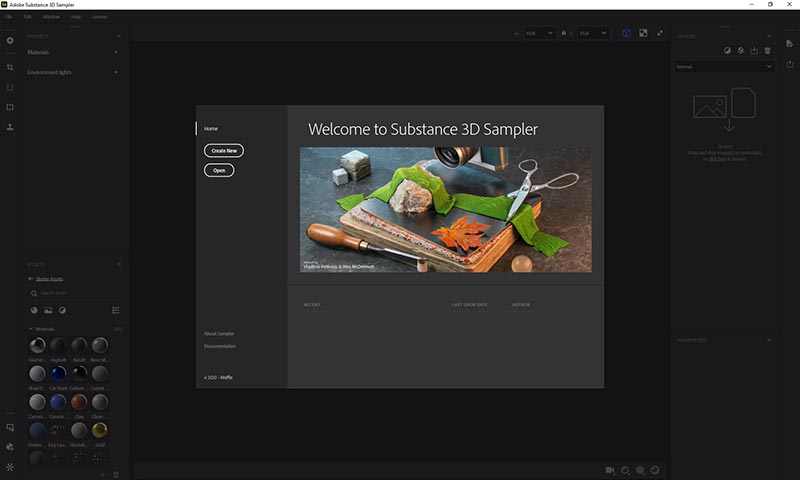800x480 pixels.
Task: Open the Window menu
Action: tap(51, 17)
